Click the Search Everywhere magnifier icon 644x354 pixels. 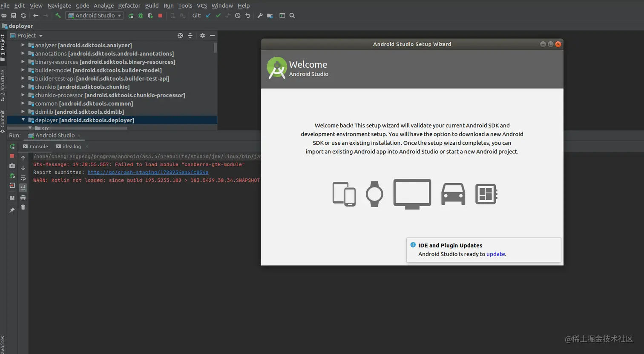tap(292, 16)
